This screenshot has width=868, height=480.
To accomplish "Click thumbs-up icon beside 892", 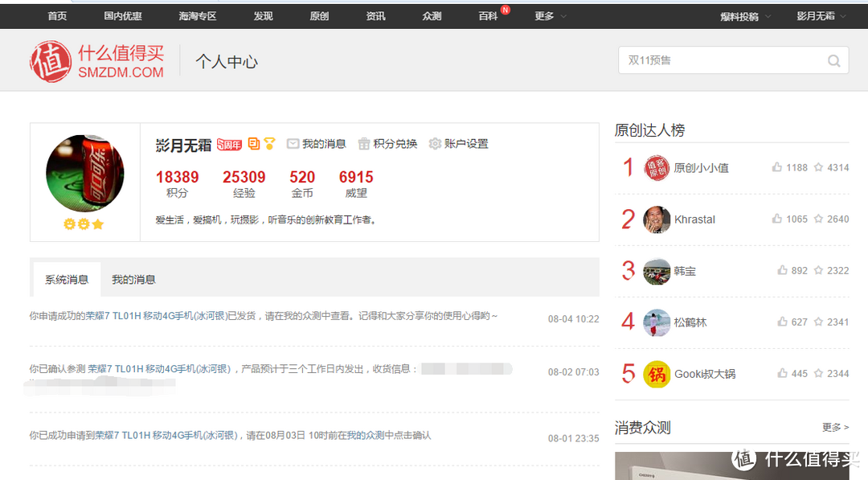I will (x=782, y=270).
